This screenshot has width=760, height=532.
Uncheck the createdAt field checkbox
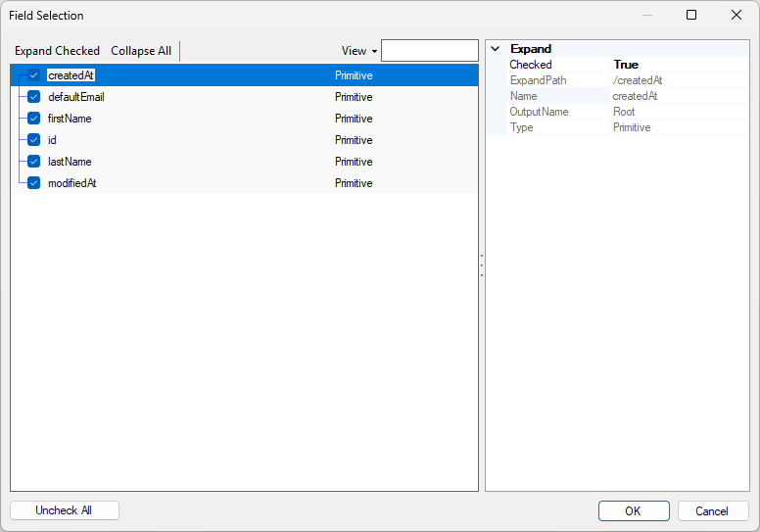34,75
